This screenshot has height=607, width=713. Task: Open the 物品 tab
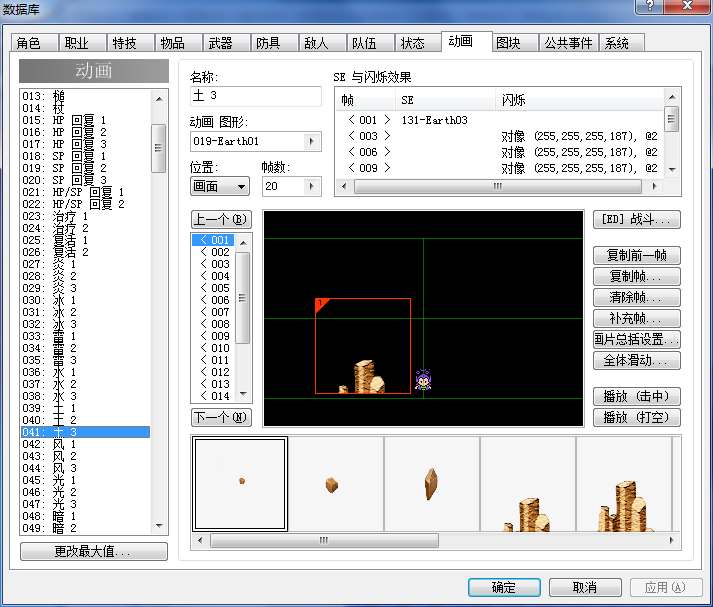(179, 43)
